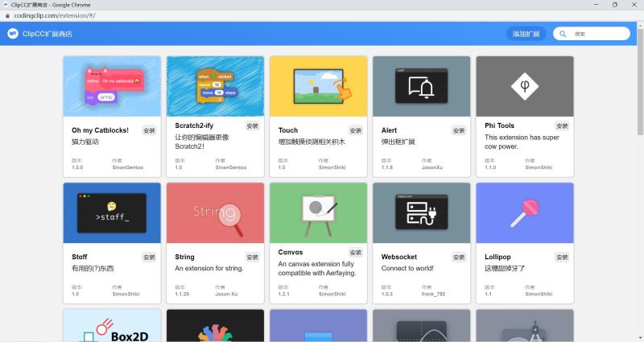Image resolution: width=644 pixels, height=342 pixels.
Task: Click the Alert bell extension icon
Action: [x=421, y=86]
